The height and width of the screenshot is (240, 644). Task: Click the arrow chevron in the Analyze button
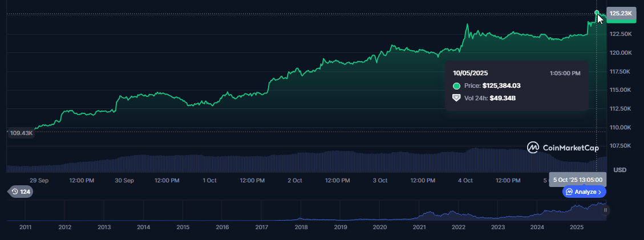click(600, 192)
